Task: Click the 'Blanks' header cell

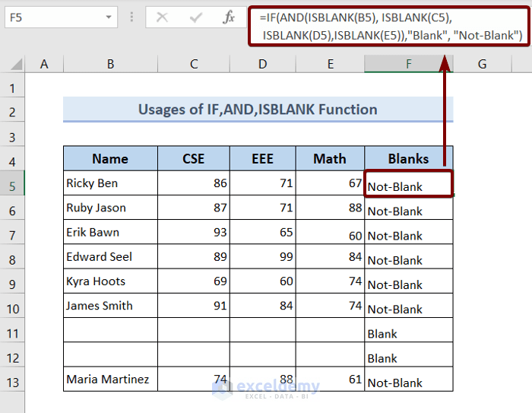Action: click(409, 159)
